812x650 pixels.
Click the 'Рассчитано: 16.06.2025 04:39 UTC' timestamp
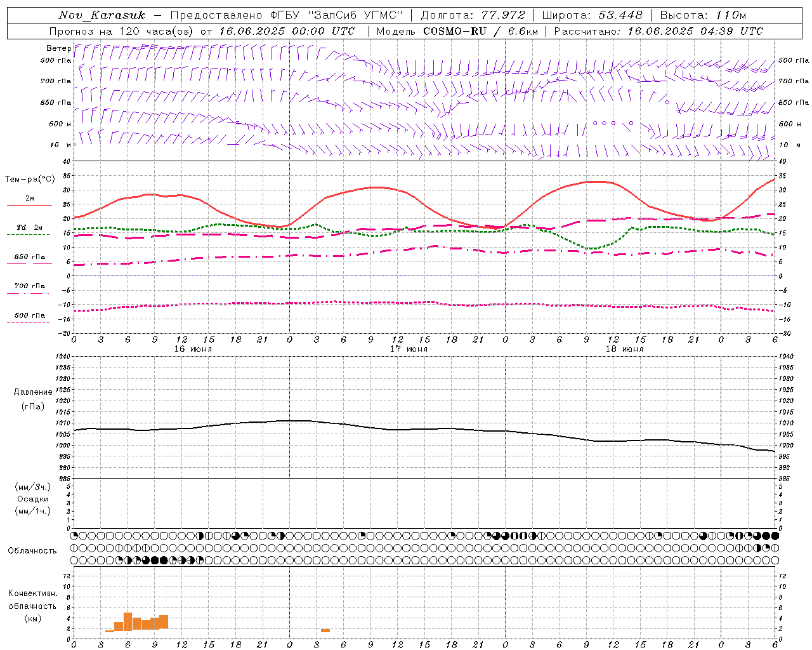click(658, 31)
